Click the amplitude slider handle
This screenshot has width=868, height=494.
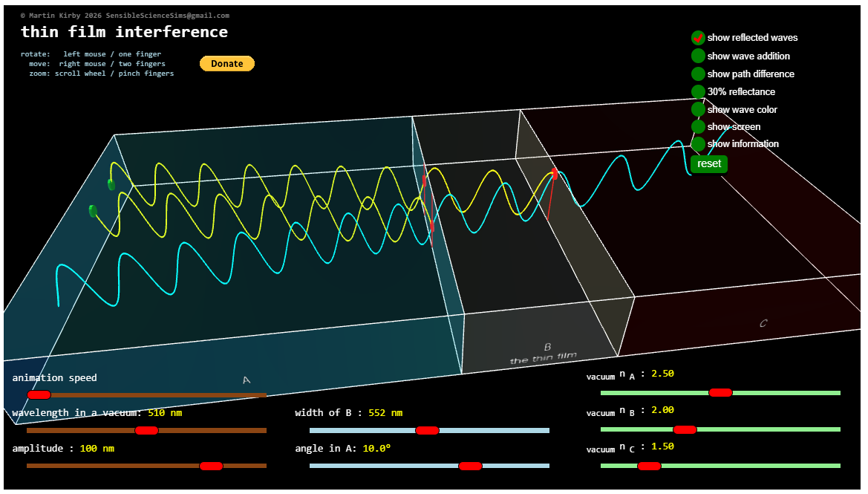pyautogui.click(x=209, y=466)
